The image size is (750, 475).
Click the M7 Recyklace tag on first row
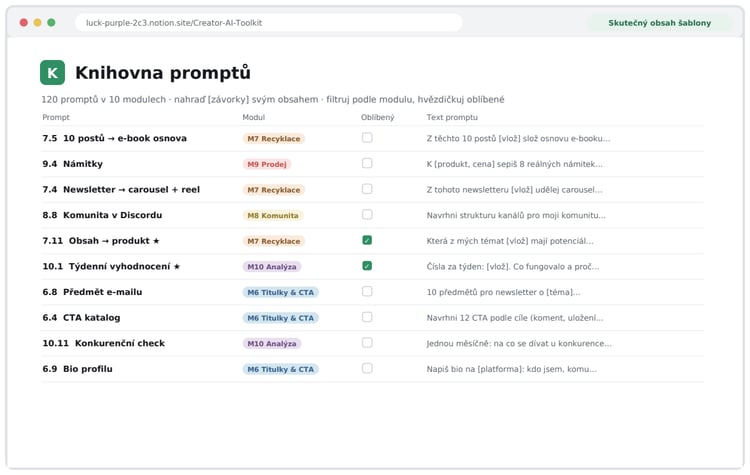tap(274, 139)
